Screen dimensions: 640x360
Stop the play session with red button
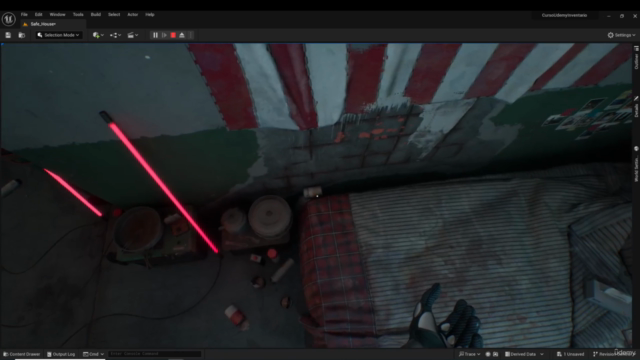[x=173, y=36]
